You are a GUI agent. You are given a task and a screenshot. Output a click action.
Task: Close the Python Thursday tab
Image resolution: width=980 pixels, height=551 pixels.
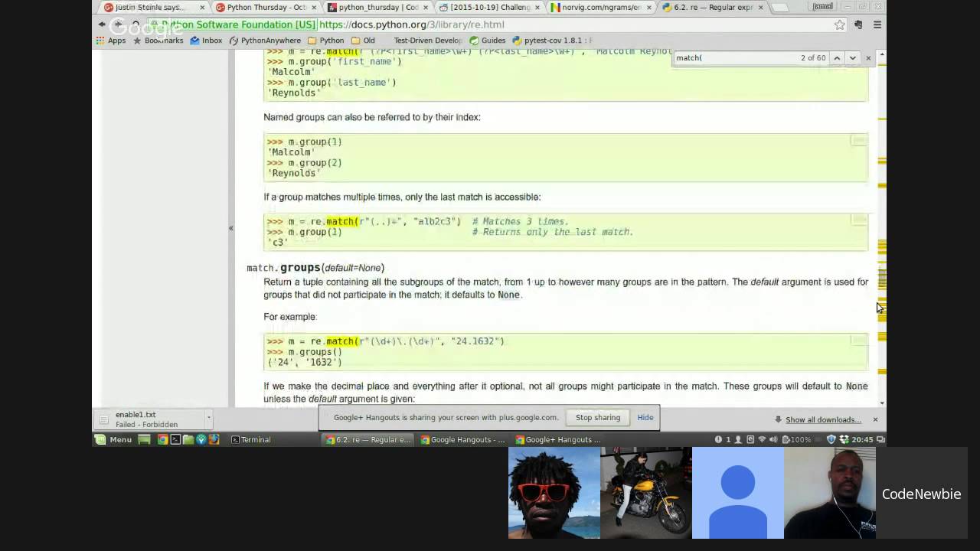coord(314,8)
